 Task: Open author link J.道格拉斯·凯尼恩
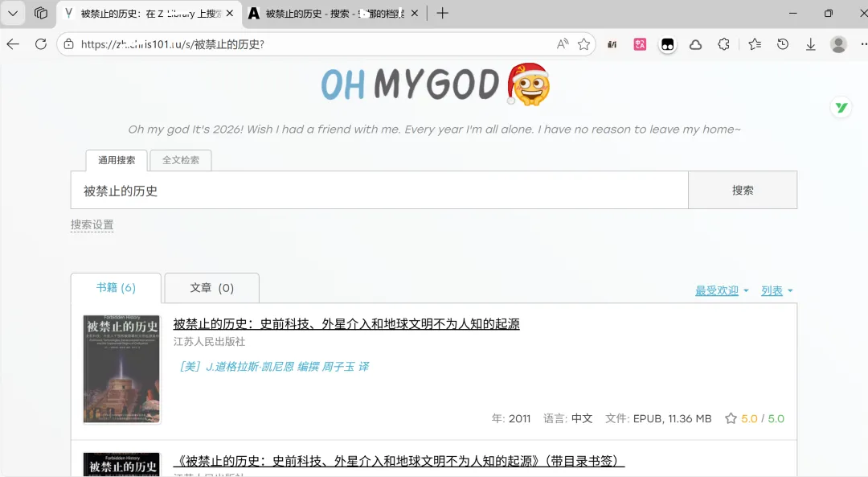coord(273,366)
